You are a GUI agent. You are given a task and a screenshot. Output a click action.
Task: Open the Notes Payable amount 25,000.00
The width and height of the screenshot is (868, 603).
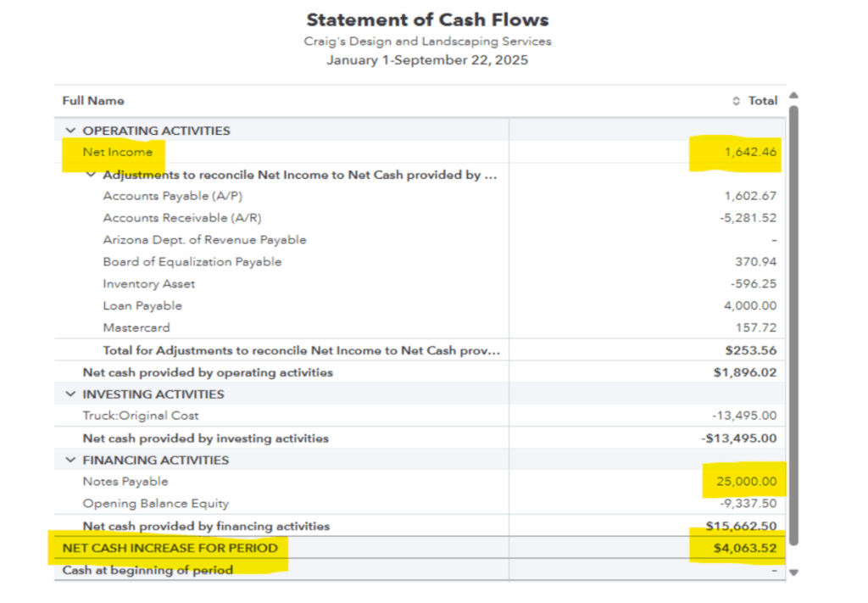tap(747, 482)
